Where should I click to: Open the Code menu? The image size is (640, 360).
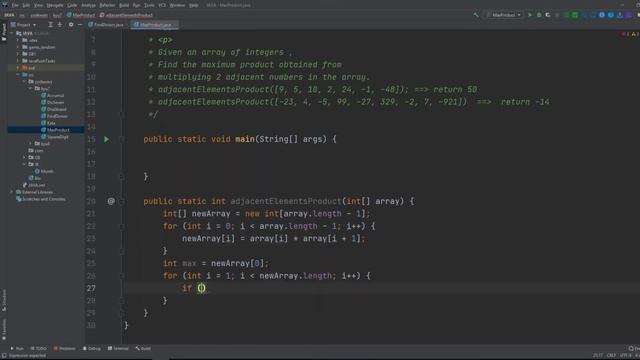[72, 5]
